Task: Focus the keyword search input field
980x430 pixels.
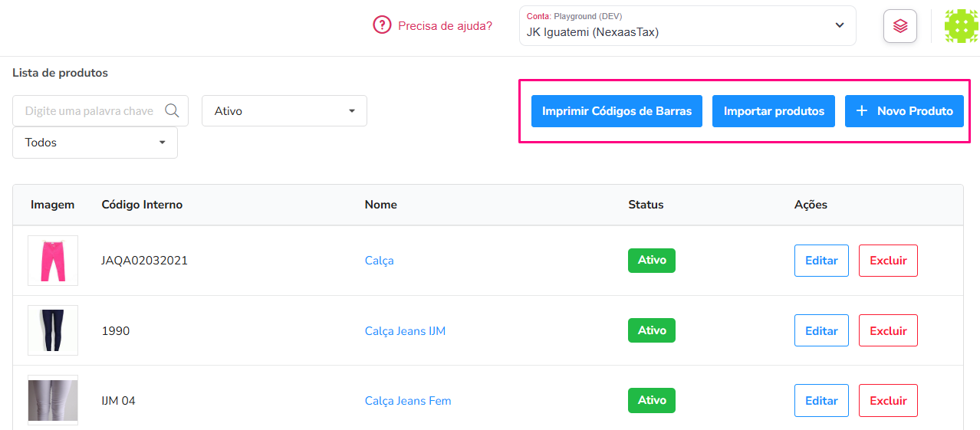Action: click(100, 110)
